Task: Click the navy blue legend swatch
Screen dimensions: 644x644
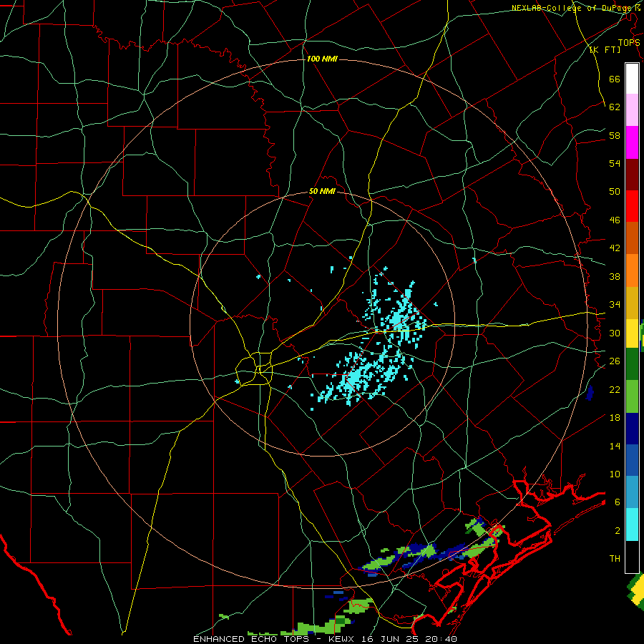Action: pos(632,429)
